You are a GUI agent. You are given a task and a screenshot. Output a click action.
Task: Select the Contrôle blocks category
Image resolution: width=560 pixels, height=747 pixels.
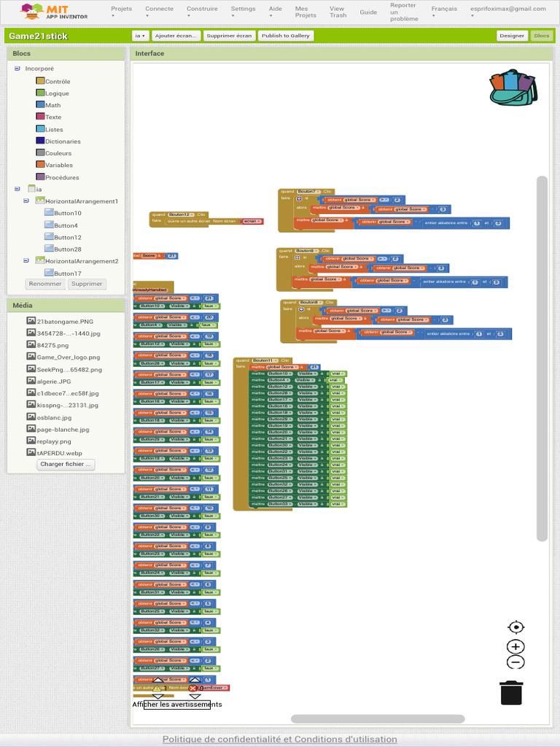pos(52,82)
